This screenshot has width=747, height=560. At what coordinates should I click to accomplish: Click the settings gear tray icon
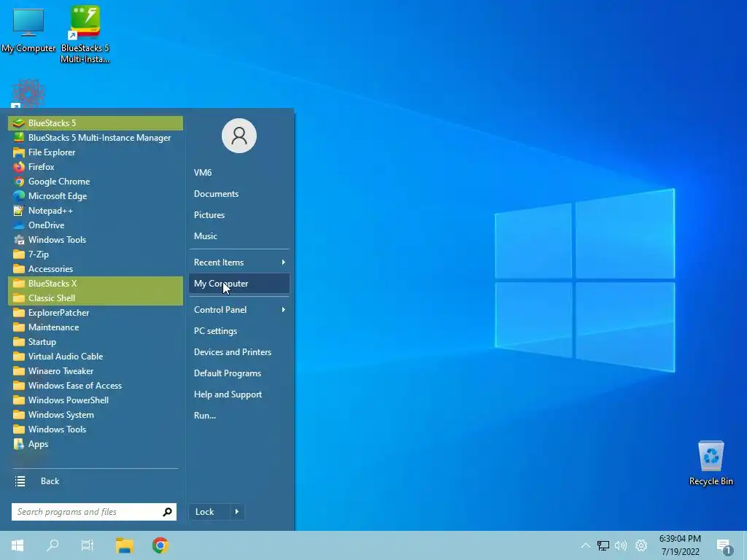(x=641, y=545)
